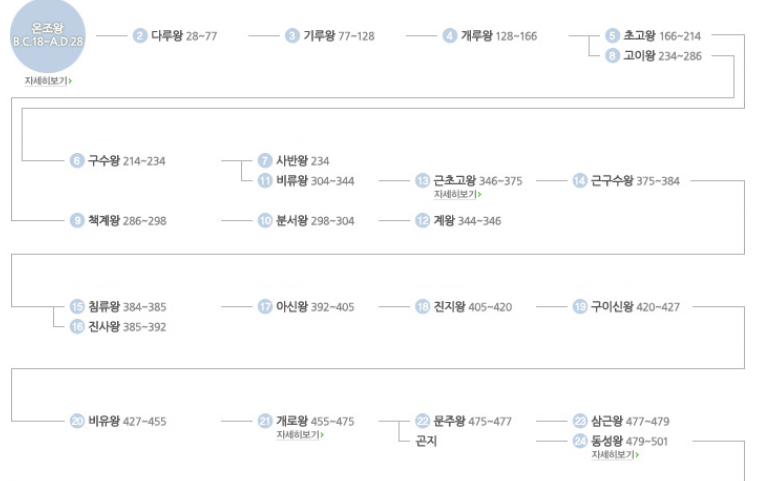
Task: Select the 책계왕 286~298 entry
Action: click(127, 221)
